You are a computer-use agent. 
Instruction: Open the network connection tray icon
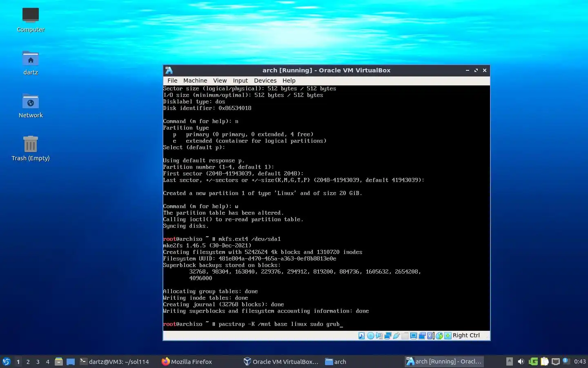point(555,361)
